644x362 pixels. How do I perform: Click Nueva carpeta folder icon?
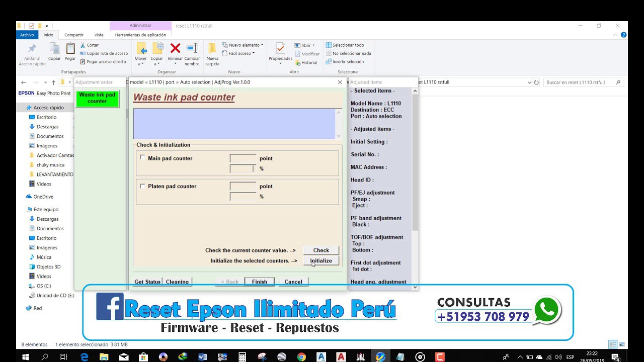(212, 49)
